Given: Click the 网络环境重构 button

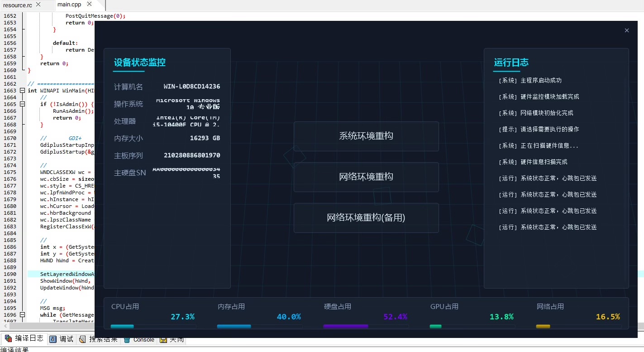Looking at the screenshot, I should [366, 177].
